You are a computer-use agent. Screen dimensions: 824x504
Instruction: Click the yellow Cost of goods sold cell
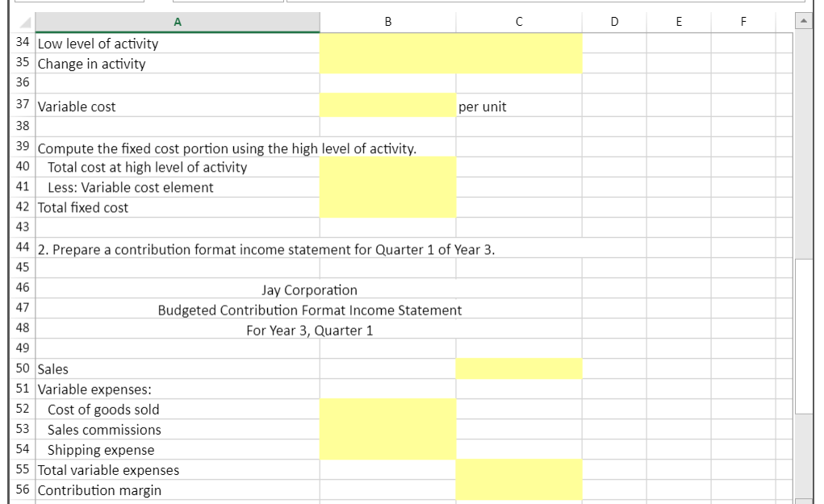389,410
